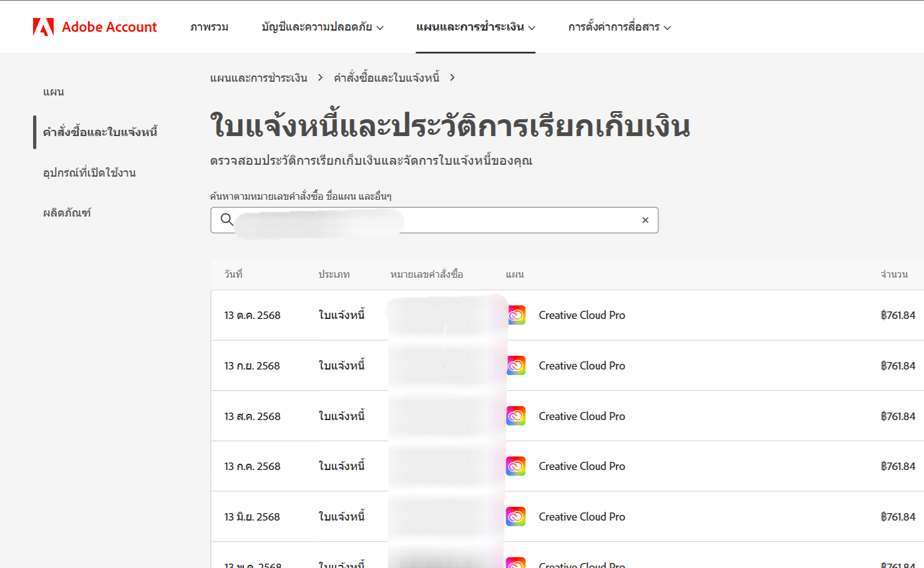Click the date 13 ก.ค. 2568
924x568 pixels.
pyautogui.click(x=252, y=466)
